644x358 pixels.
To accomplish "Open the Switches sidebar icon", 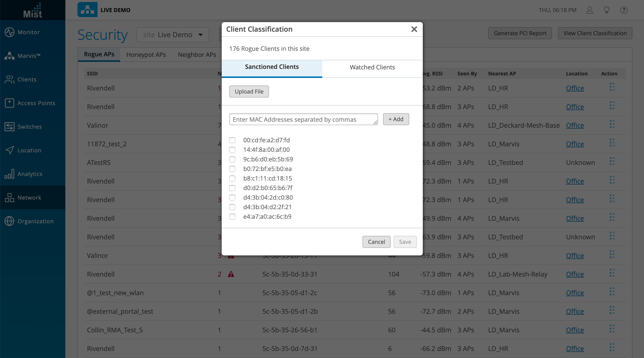I will 10,127.
